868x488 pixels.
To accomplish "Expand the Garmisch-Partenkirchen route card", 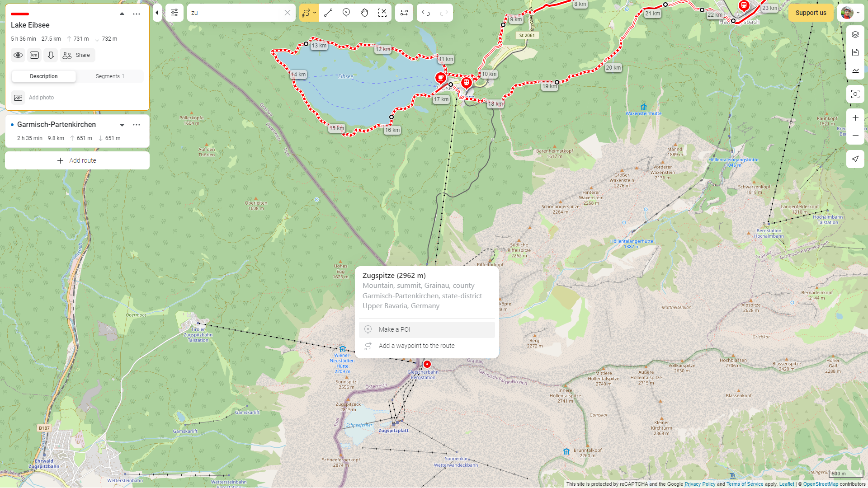I will pyautogui.click(x=122, y=125).
